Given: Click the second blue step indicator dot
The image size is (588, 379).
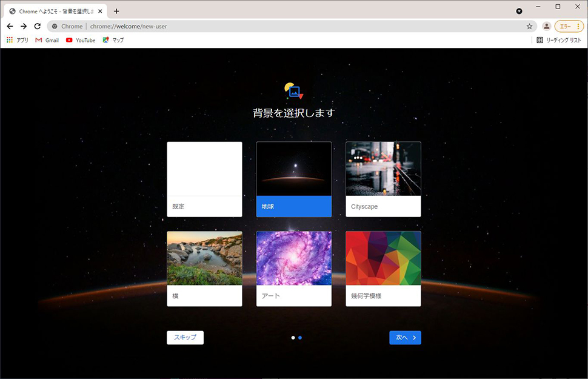Looking at the screenshot, I should [x=300, y=338].
